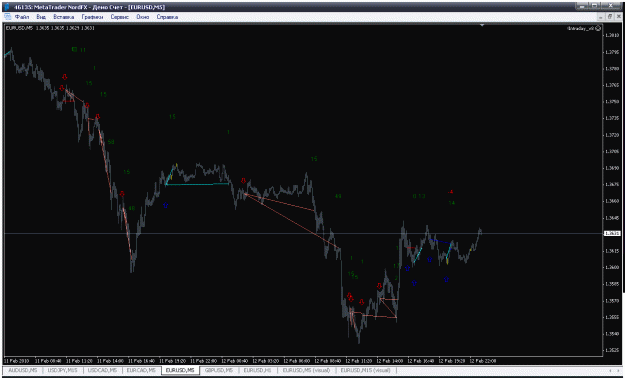Switch to the AUDUSD,M5 chart tab
The width and height of the screenshot is (625, 378).
point(22,370)
